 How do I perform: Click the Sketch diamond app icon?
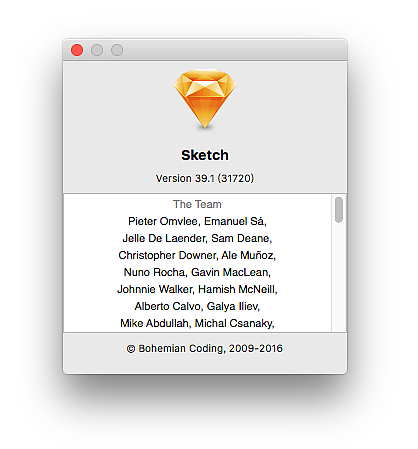point(205,99)
